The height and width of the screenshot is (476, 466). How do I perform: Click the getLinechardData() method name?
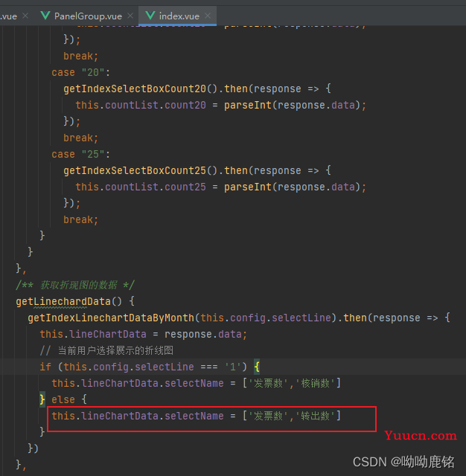[x=63, y=302]
